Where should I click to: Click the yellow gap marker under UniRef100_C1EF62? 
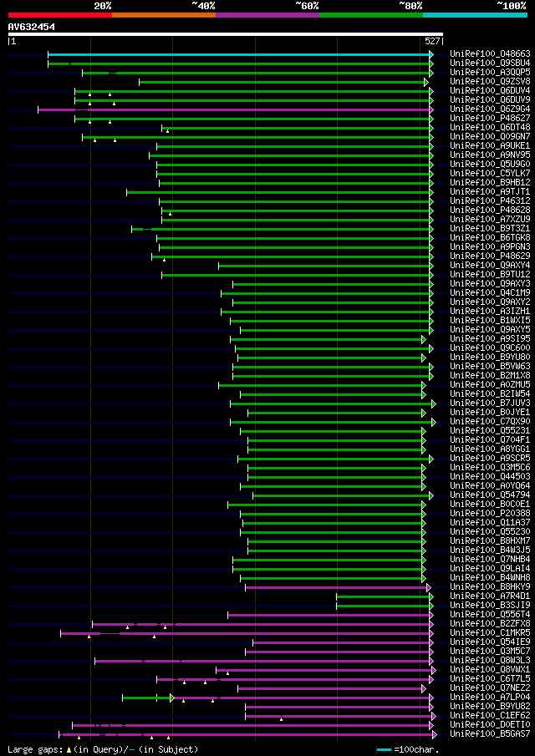click(281, 719)
